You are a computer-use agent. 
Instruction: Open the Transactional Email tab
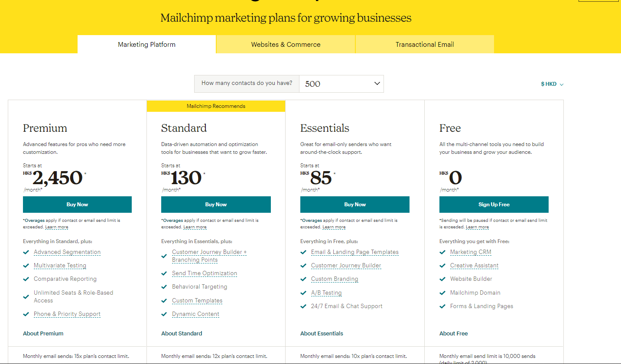tap(425, 44)
